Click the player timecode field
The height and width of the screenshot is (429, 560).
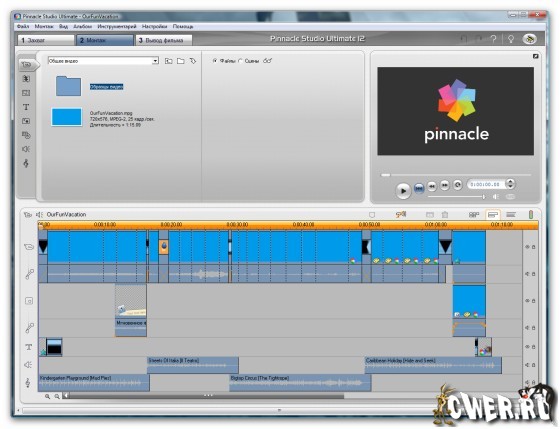tap(486, 184)
